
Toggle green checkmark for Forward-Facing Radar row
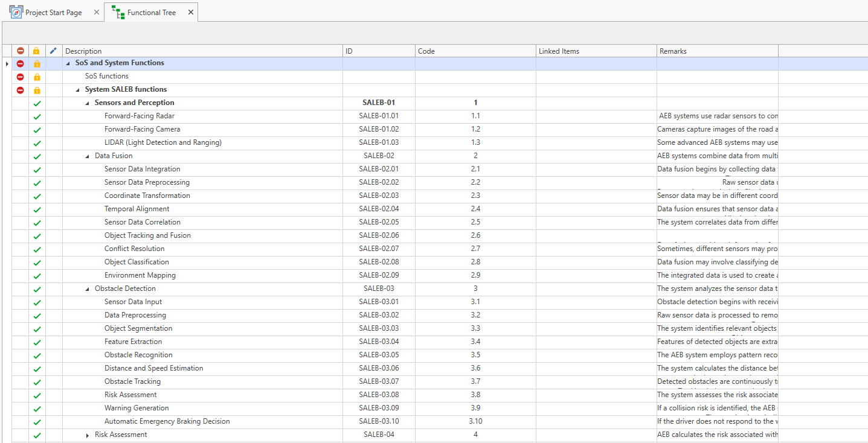click(37, 116)
